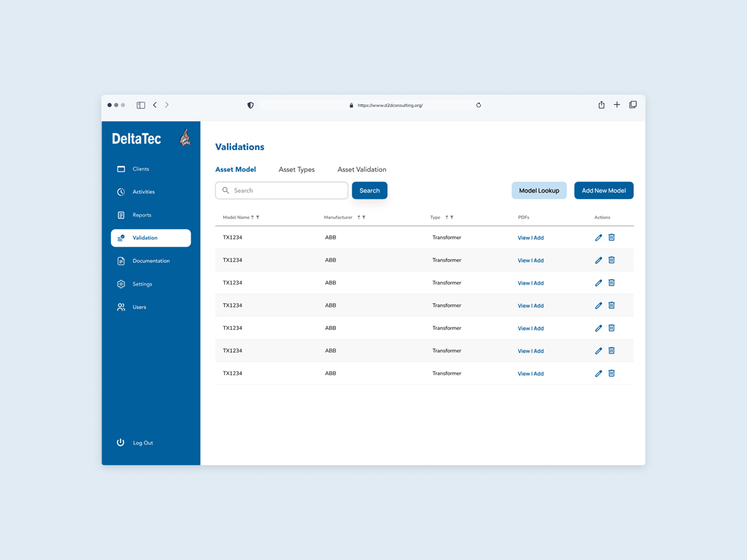Open Activities using its clock sidebar icon
747x560 pixels.
[121, 192]
